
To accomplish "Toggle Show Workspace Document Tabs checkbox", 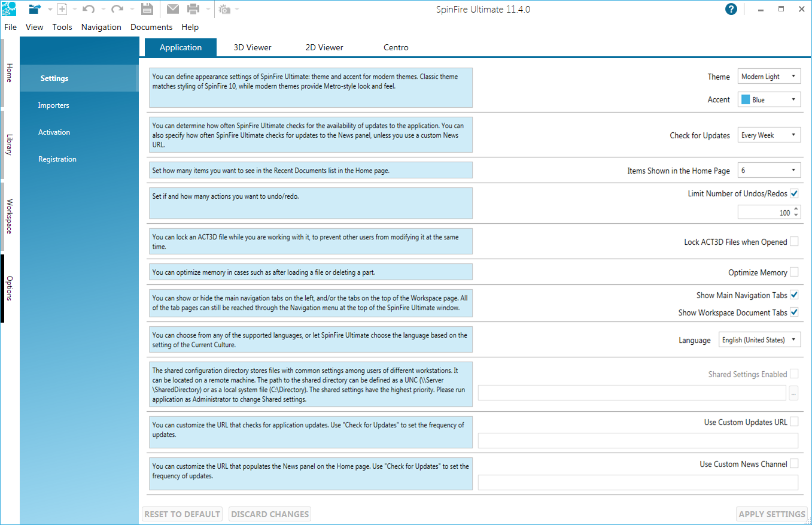I will pyautogui.click(x=794, y=312).
